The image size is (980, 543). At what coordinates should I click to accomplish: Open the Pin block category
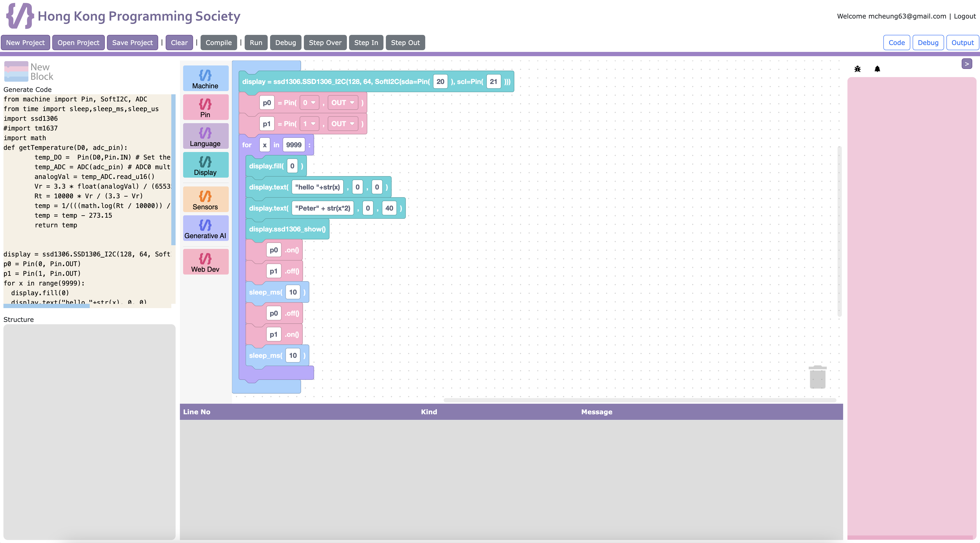pyautogui.click(x=206, y=107)
